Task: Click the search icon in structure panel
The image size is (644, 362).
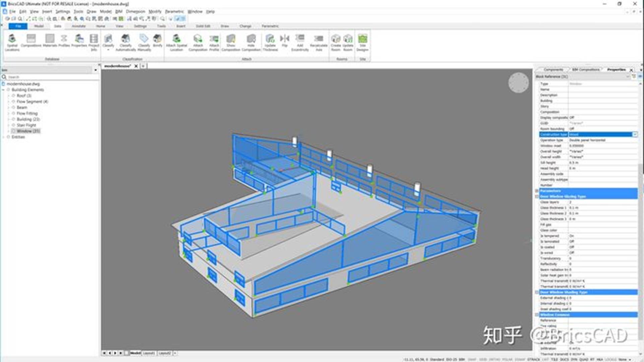Action: [x=4, y=77]
